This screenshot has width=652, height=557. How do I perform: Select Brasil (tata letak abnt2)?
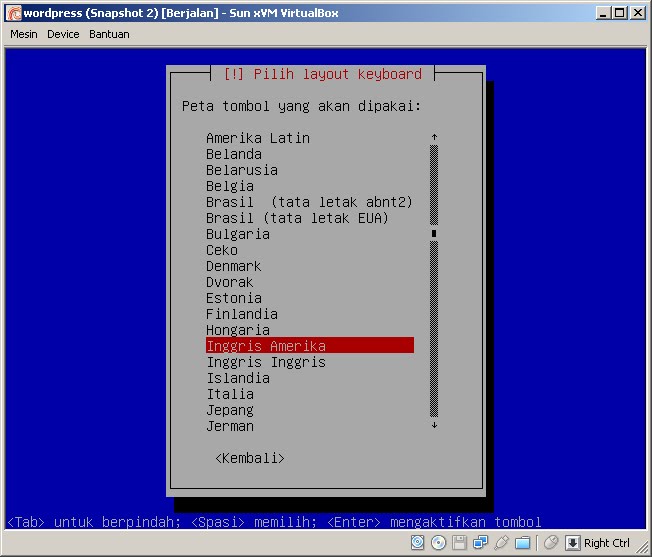click(309, 202)
